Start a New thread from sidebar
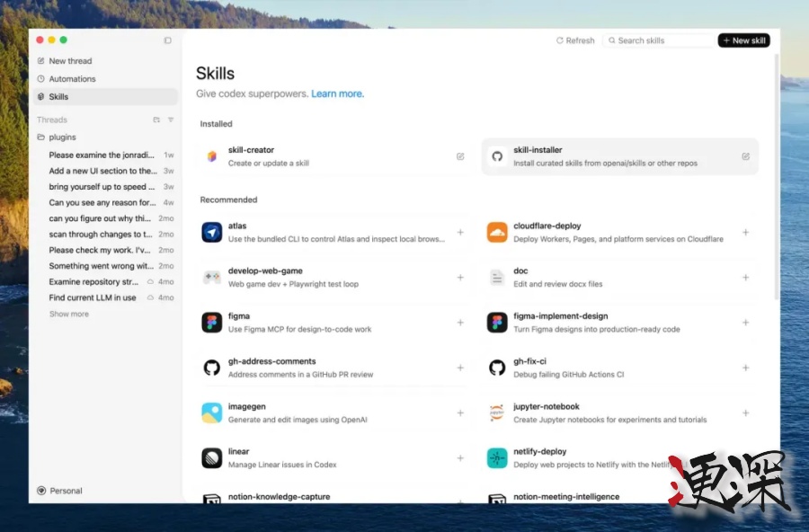The image size is (809, 532). click(x=70, y=61)
